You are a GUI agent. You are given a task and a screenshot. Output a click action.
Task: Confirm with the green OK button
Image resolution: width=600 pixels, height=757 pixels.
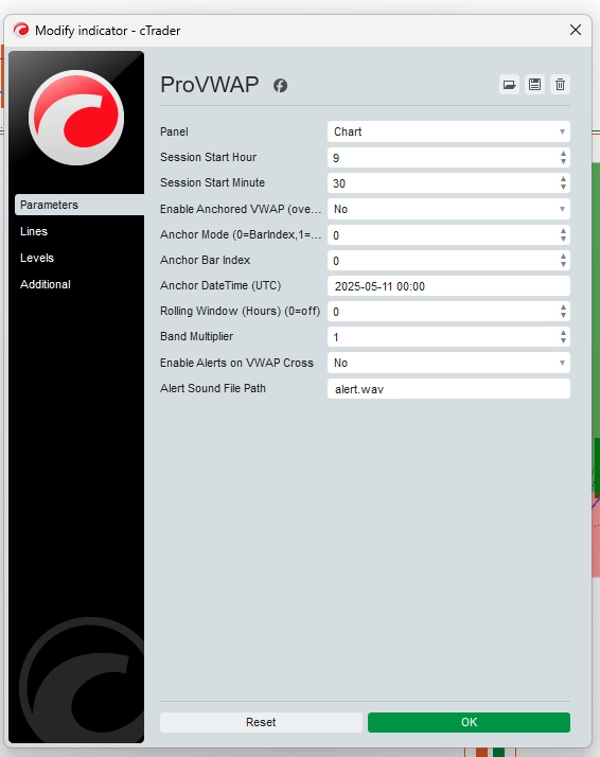click(x=468, y=722)
